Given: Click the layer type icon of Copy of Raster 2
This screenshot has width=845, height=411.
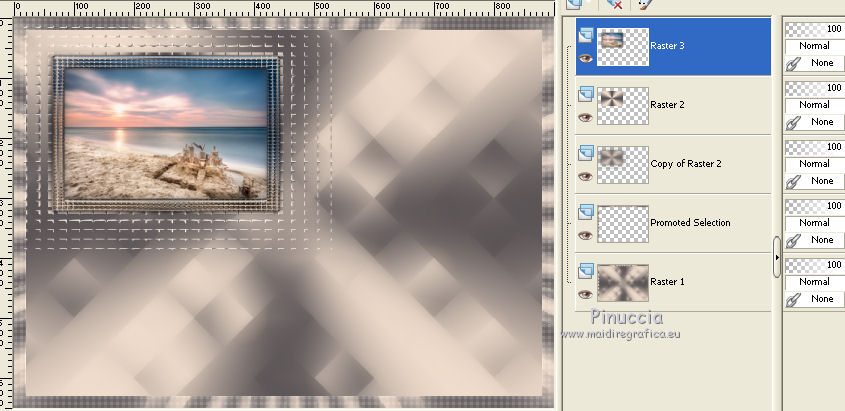Looking at the screenshot, I should 586,154.
